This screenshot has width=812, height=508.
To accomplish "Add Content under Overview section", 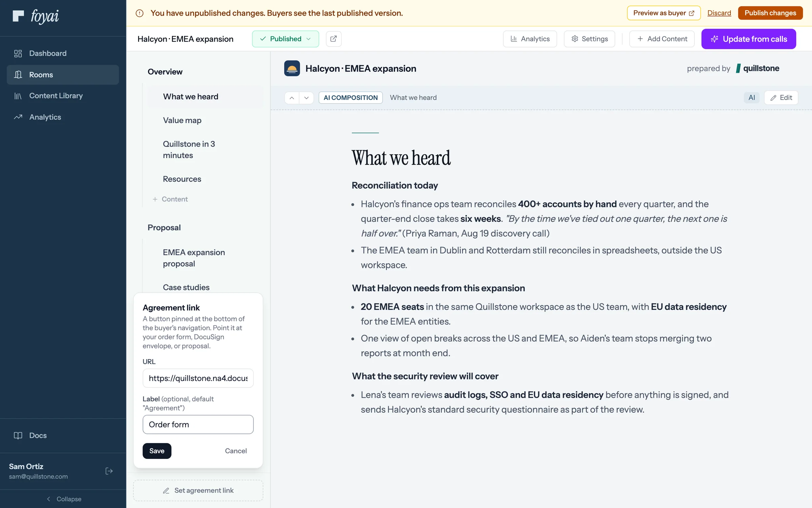I will coord(170,199).
